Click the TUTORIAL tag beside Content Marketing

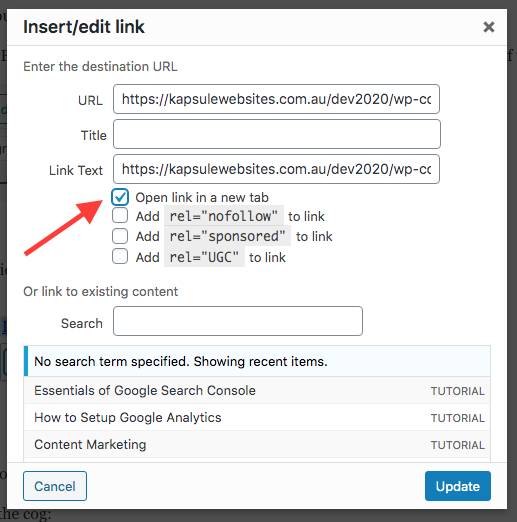(x=458, y=445)
